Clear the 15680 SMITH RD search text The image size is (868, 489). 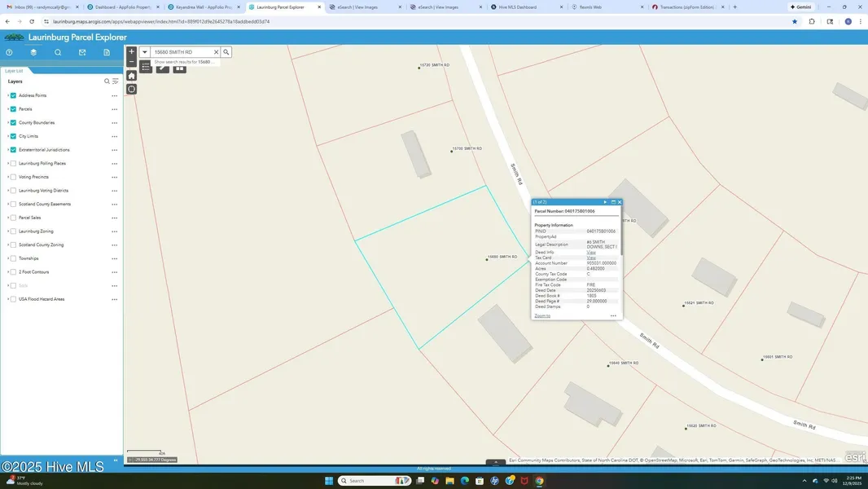[x=216, y=52]
